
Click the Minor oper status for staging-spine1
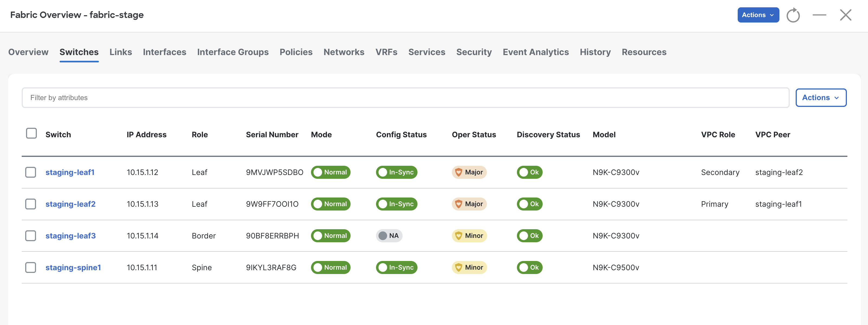469,268
